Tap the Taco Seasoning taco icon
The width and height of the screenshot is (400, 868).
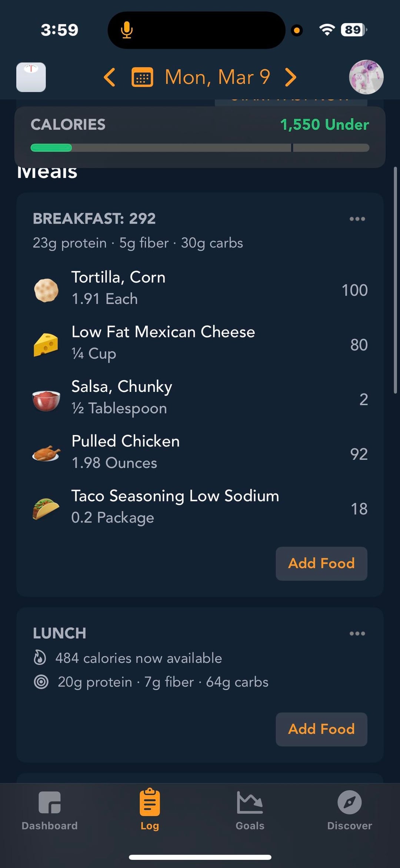(x=46, y=508)
